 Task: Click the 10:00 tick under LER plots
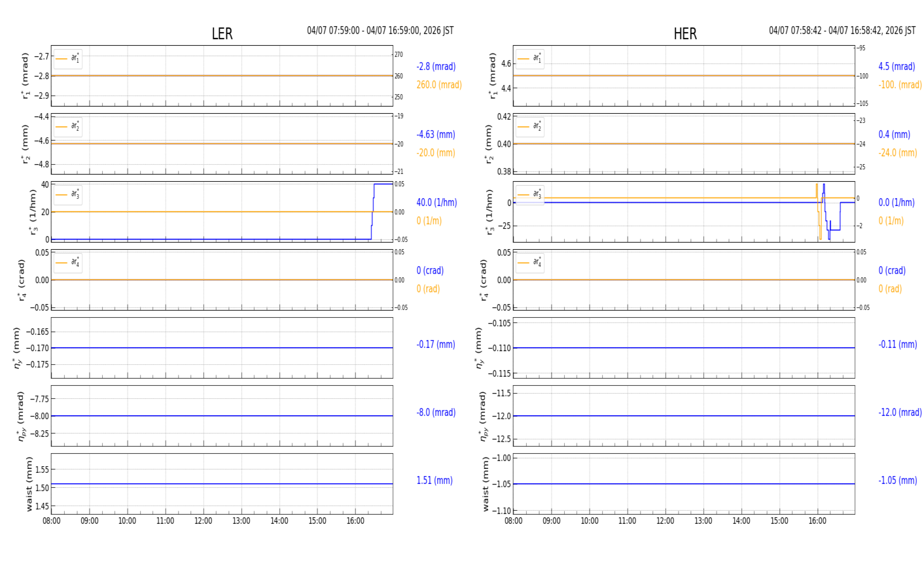pyautogui.click(x=128, y=521)
